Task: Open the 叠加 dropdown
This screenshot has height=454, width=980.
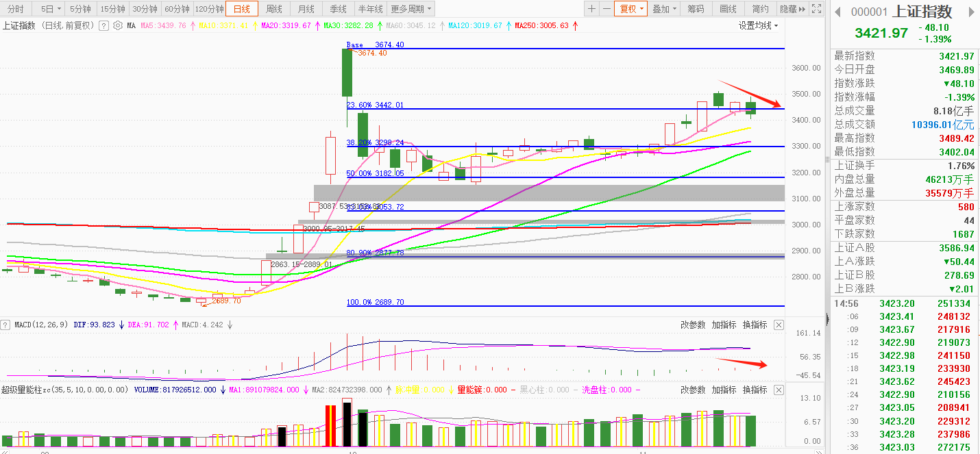Action: (x=664, y=9)
